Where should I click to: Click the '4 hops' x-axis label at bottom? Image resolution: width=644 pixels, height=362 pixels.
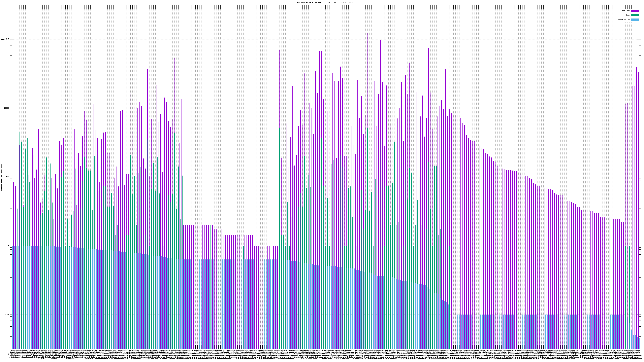click(145, 359)
